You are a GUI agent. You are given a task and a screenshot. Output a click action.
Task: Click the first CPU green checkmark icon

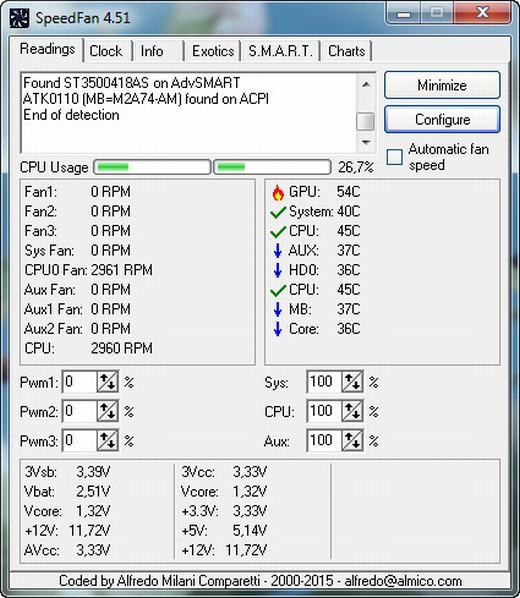278,231
